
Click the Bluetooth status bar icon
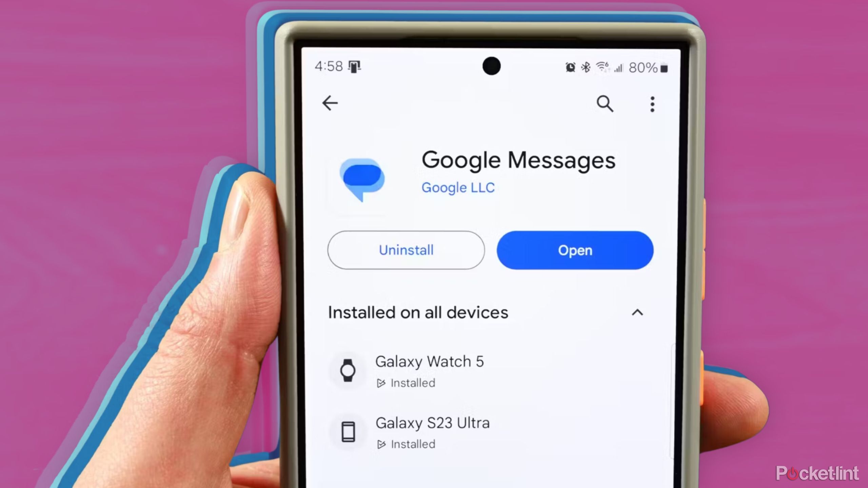pyautogui.click(x=586, y=67)
